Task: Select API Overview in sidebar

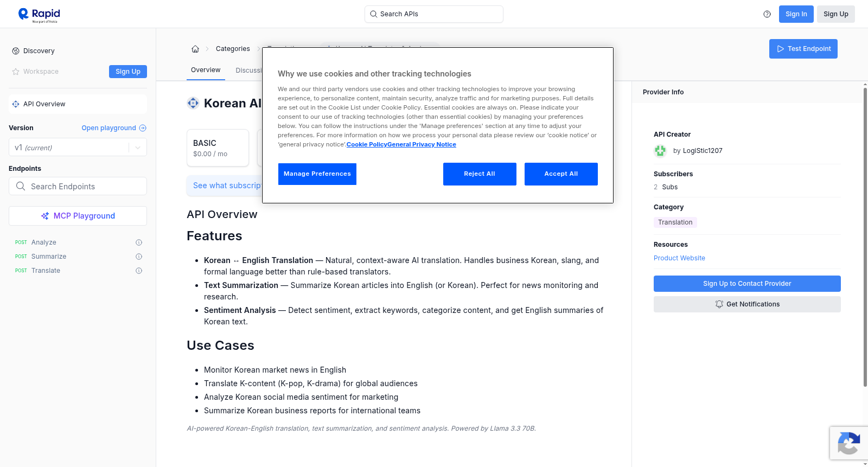Action: coord(78,104)
